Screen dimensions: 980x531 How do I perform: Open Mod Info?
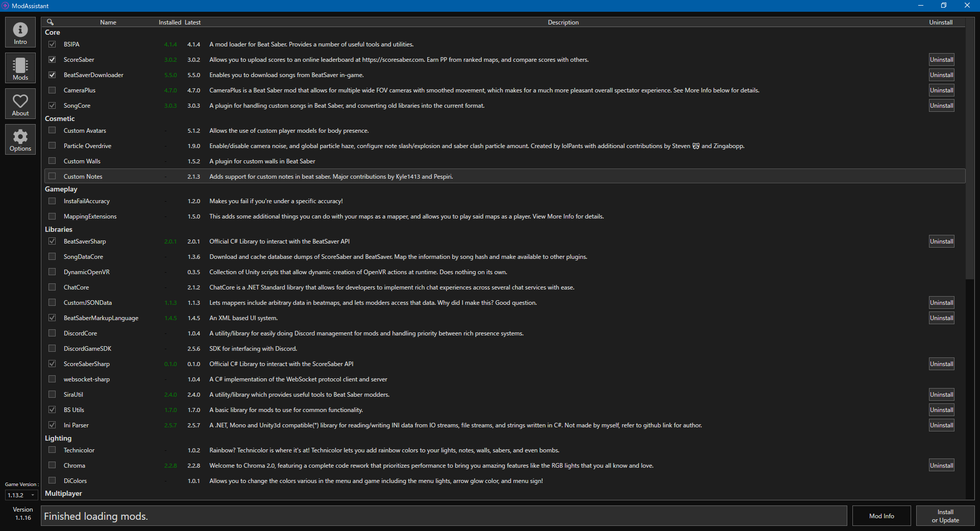point(881,516)
